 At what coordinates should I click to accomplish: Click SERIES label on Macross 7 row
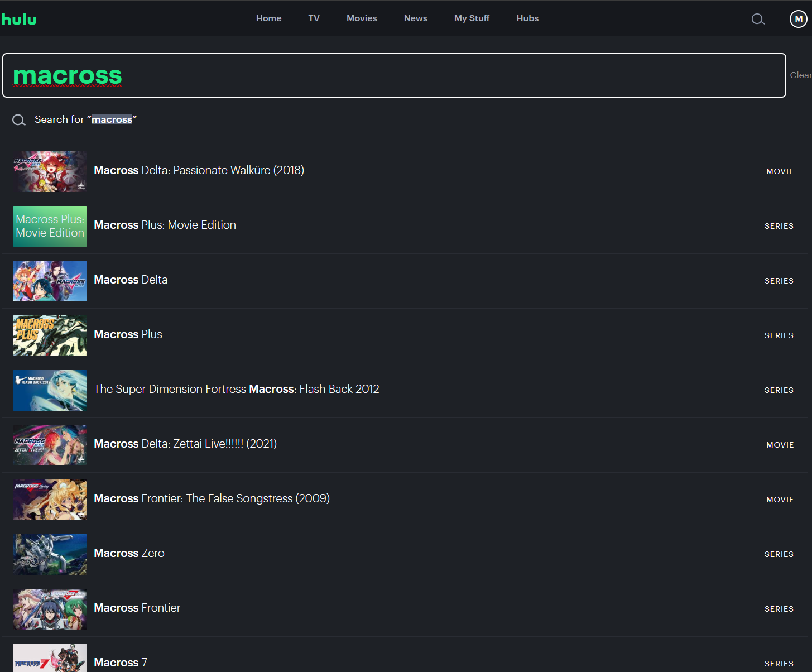click(x=779, y=664)
